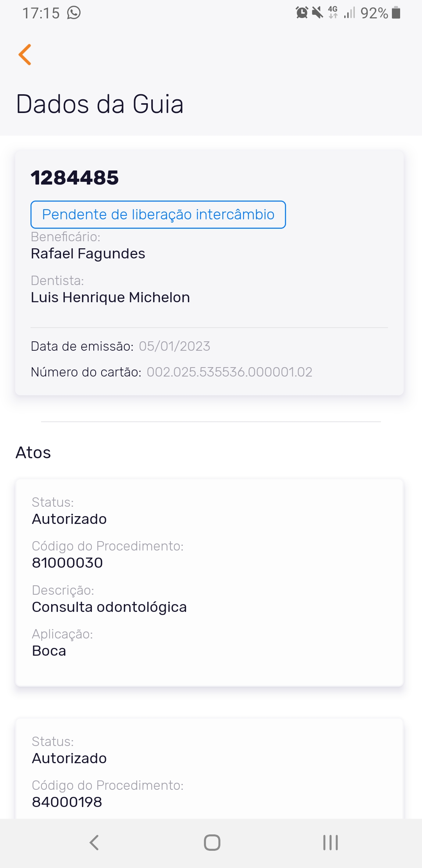Select the beneficiary name Rafael Fagundes
The height and width of the screenshot is (868, 422).
pos(88,254)
